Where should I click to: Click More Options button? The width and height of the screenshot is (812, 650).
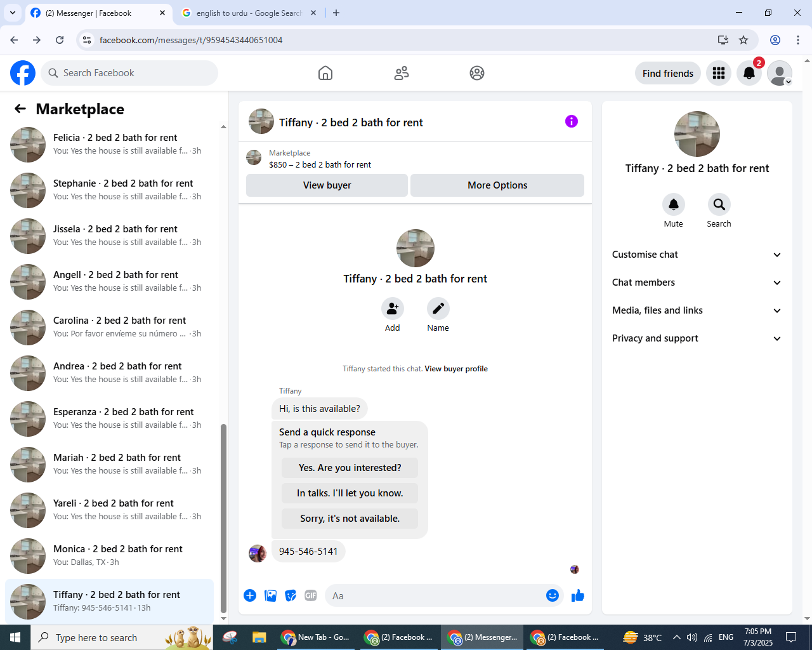coord(497,185)
